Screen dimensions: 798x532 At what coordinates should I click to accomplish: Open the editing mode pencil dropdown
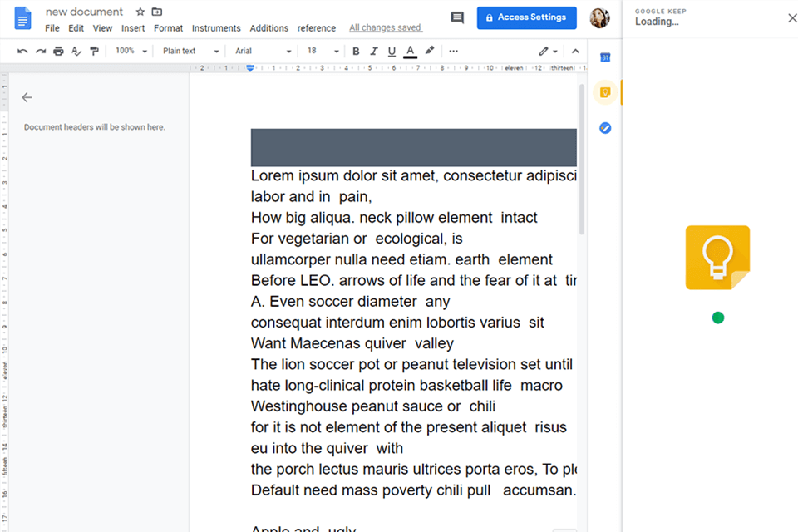(x=548, y=51)
